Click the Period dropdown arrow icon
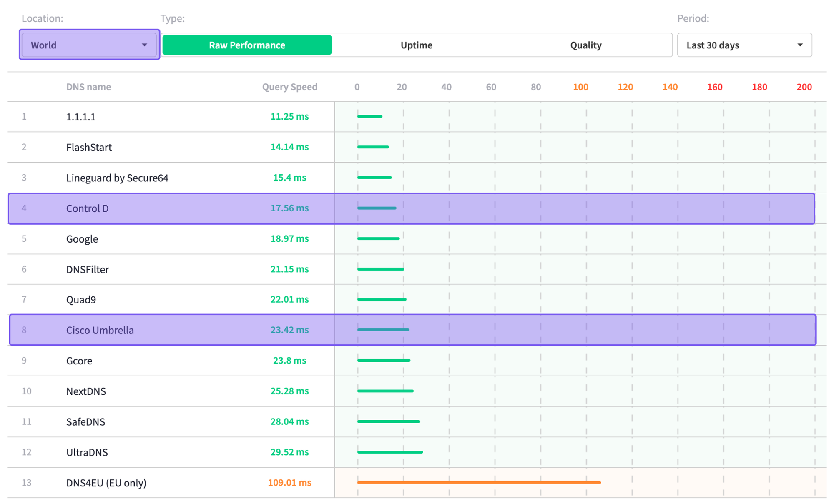 point(799,45)
